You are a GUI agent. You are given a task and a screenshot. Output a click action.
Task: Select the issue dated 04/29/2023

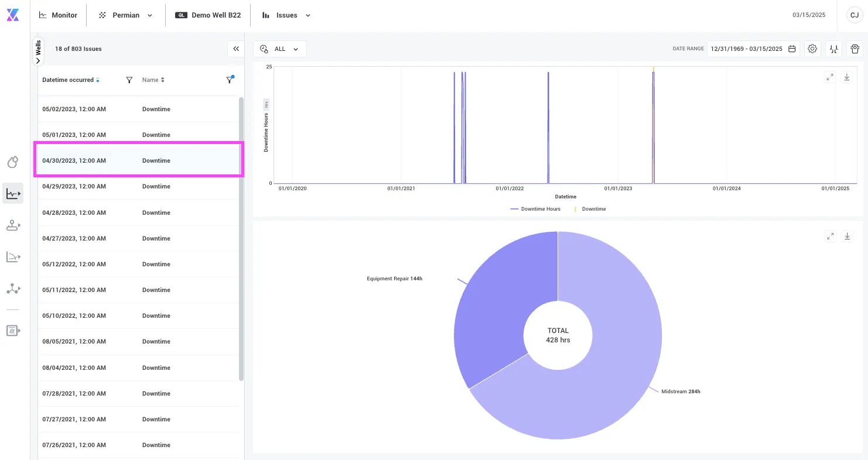click(x=139, y=187)
